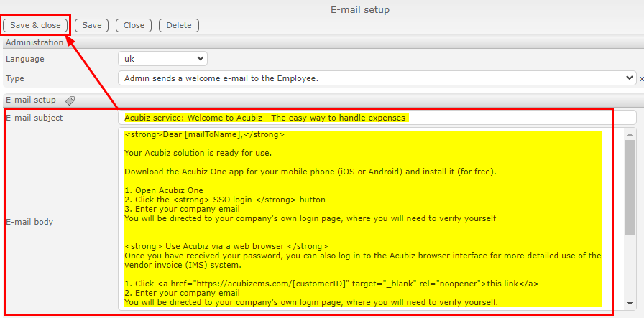Viewport: 644px width, 318px height.
Task: Click the body scrollbar up arrow
Action: point(630,134)
